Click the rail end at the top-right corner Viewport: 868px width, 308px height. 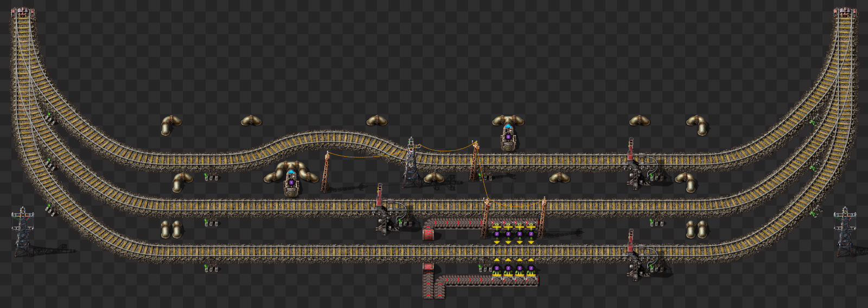point(845,13)
